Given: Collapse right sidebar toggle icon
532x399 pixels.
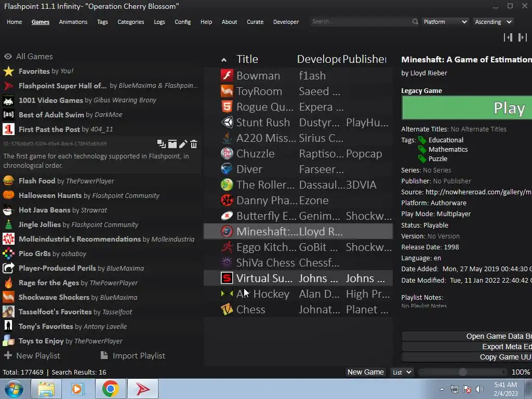Looking at the screenshot, I should (523, 37).
